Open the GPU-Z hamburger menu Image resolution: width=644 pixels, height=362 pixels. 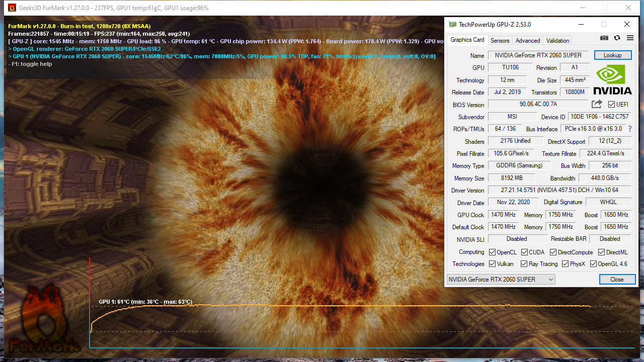[x=630, y=38]
